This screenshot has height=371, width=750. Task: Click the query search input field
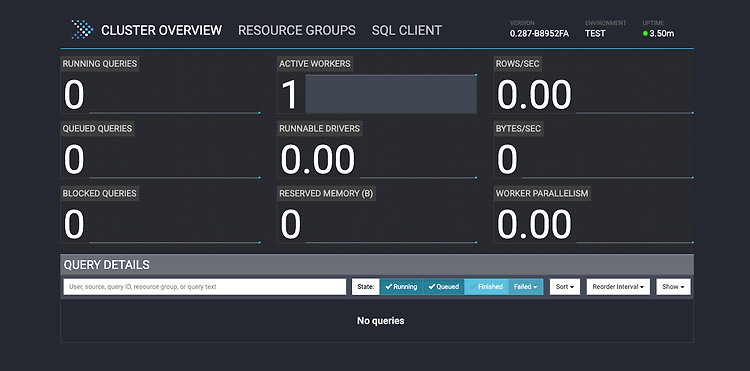tap(205, 287)
